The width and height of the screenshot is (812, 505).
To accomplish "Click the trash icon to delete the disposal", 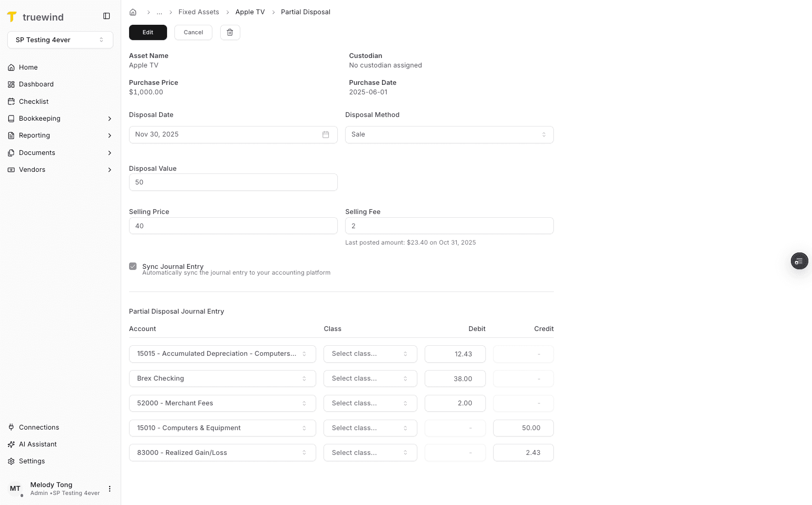I will tap(230, 32).
